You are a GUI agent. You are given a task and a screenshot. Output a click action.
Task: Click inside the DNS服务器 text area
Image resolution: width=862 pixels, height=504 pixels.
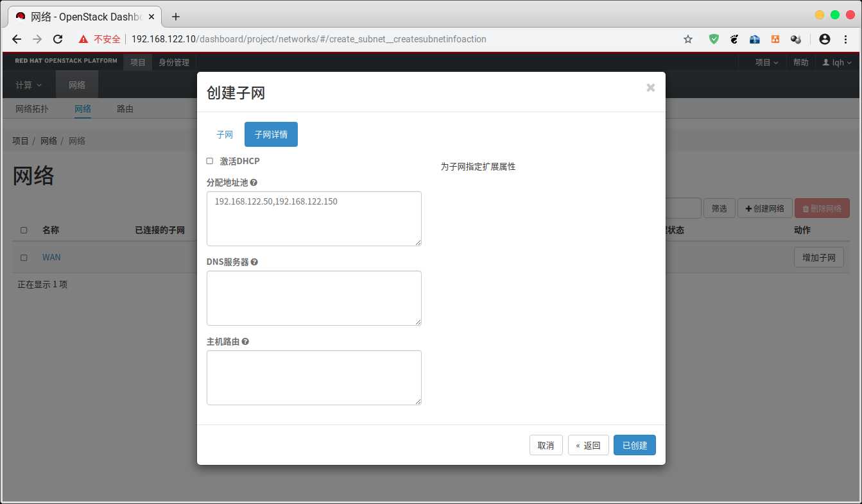[314, 298]
